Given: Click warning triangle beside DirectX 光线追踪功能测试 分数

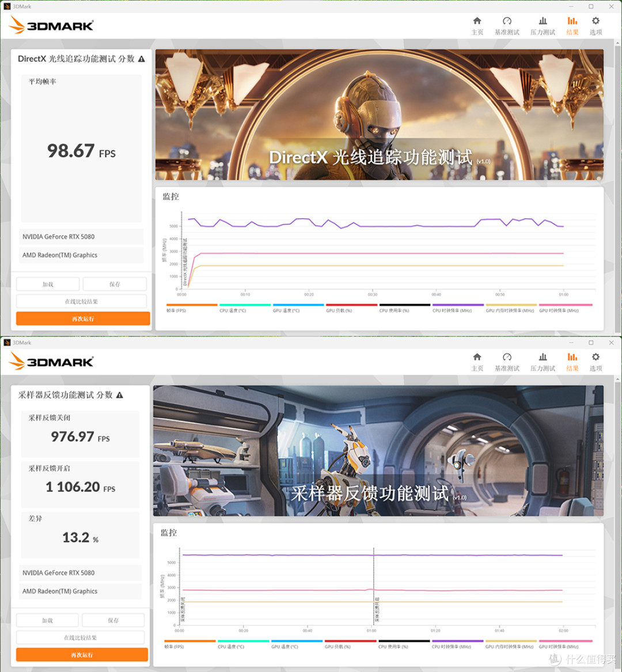Looking at the screenshot, I should tap(142, 59).
